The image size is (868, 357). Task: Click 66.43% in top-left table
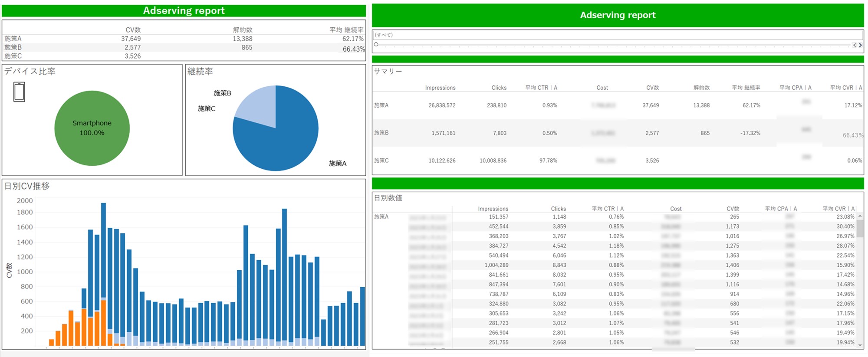[x=354, y=49]
